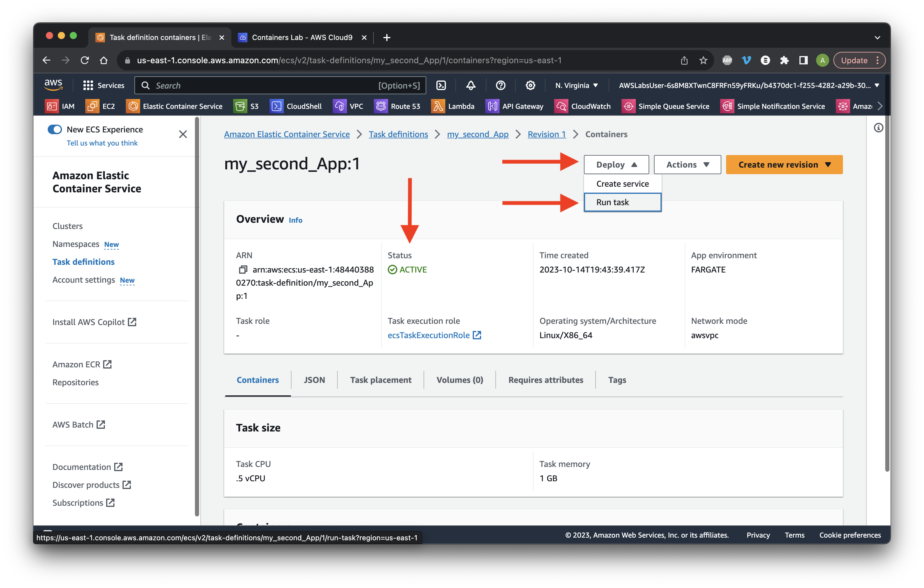924x588 pixels.
Task: Launch CloudShell from the top bar icon
Action: [x=441, y=85]
